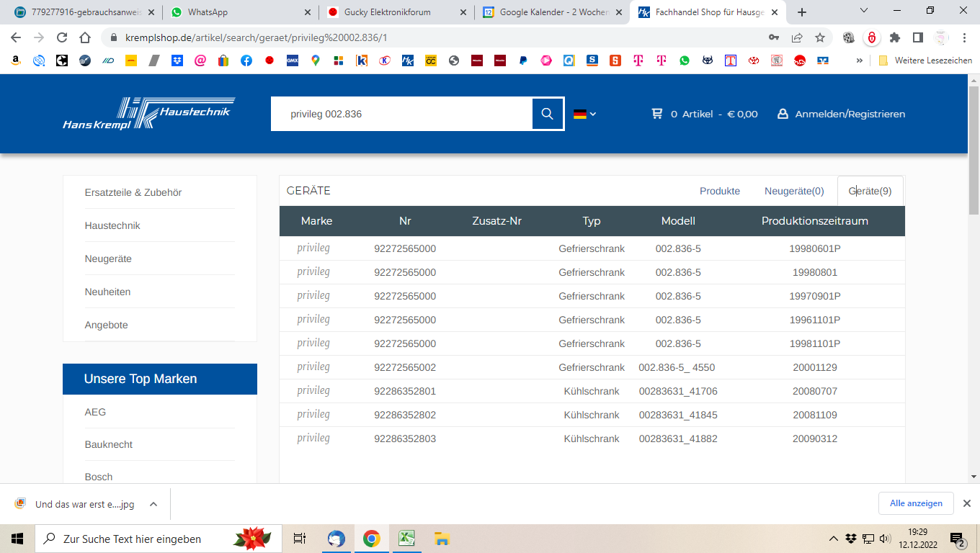Open the Google Maps bookmark icon

point(316,61)
